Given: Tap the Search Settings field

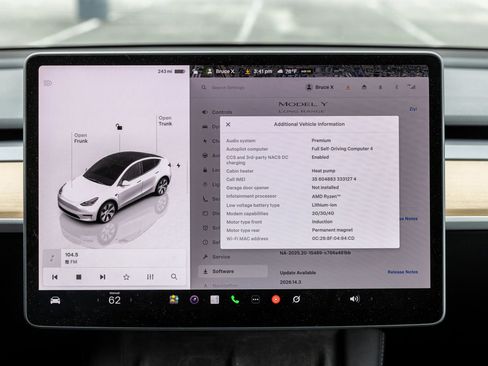Looking at the screenshot, I should [x=228, y=87].
